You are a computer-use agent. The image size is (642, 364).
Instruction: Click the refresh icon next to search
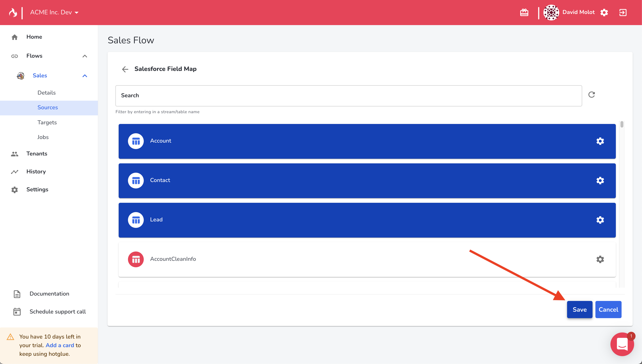pyautogui.click(x=591, y=95)
